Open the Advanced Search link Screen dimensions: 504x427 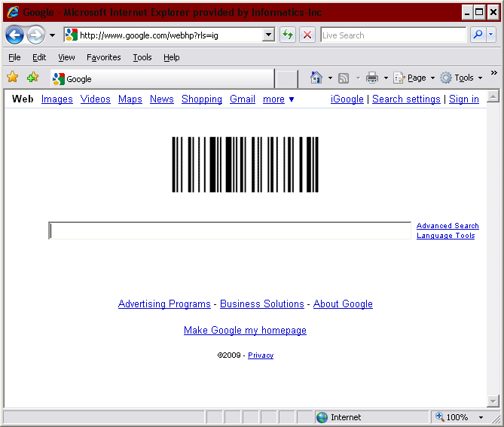[x=447, y=226]
